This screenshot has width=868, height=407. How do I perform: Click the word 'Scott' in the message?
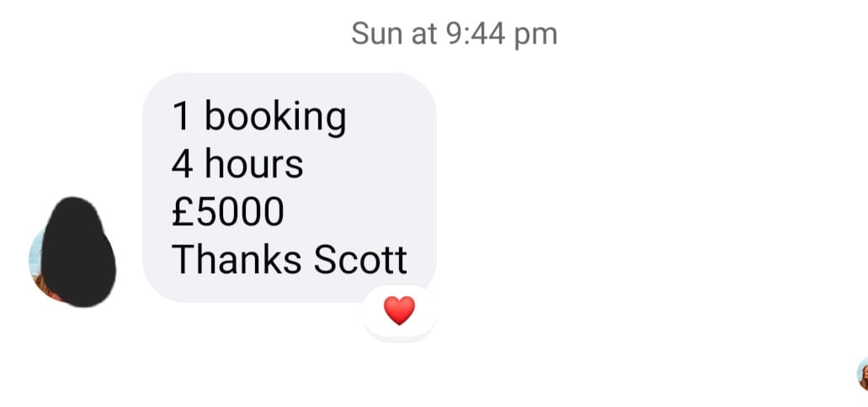(x=360, y=260)
